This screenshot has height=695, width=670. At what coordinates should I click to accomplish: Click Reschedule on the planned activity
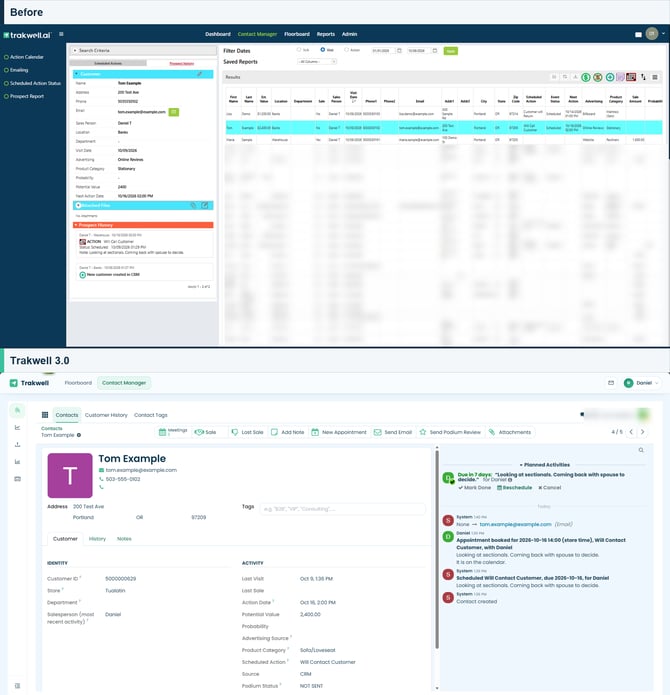click(x=514, y=488)
